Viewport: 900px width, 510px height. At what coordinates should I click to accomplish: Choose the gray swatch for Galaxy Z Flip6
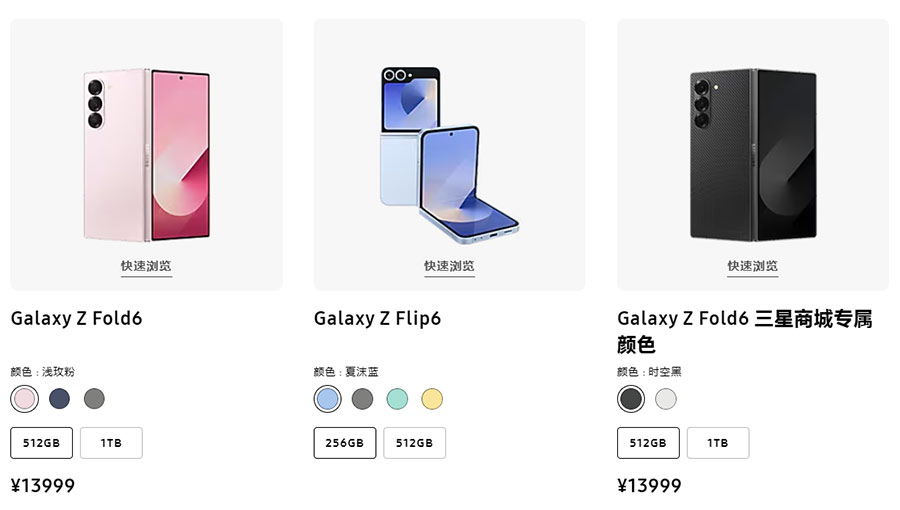pyautogui.click(x=362, y=399)
